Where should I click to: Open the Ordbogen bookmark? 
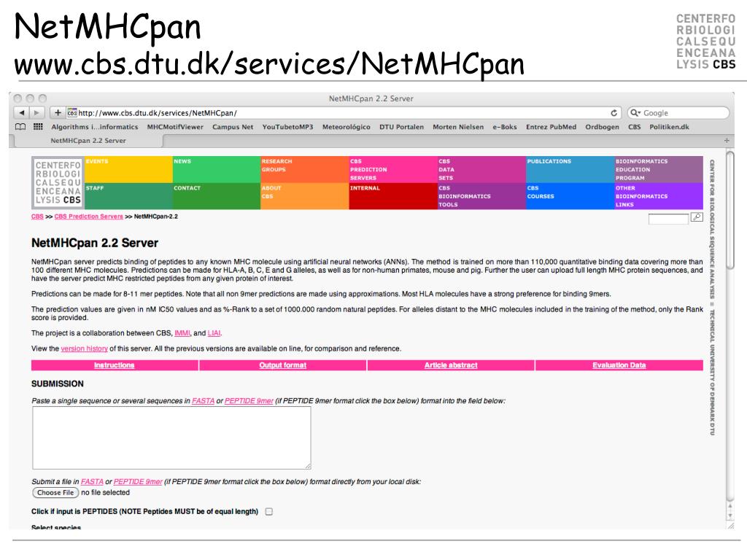tap(602, 127)
